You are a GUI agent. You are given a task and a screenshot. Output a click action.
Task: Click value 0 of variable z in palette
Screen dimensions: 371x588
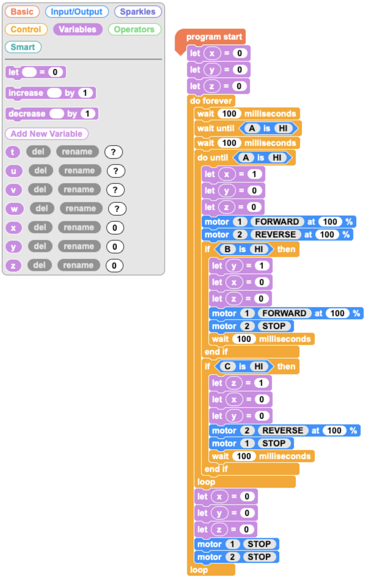tap(114, 265)
